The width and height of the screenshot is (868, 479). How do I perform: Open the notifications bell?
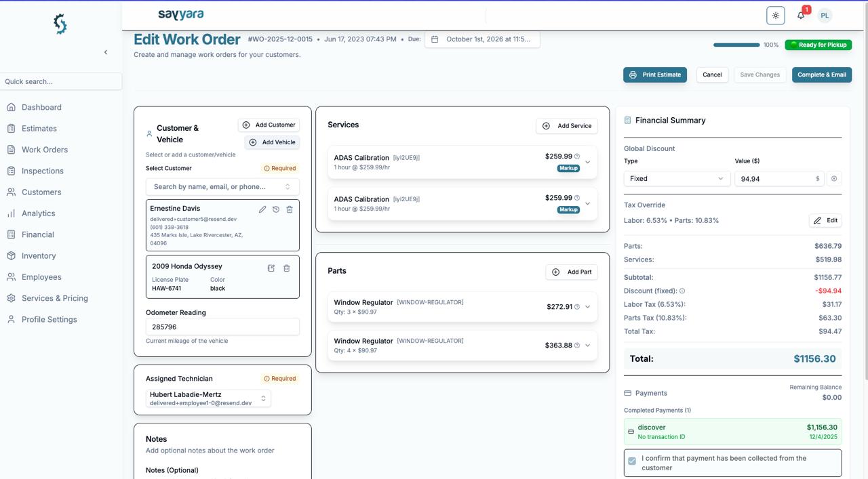[801, 16]
